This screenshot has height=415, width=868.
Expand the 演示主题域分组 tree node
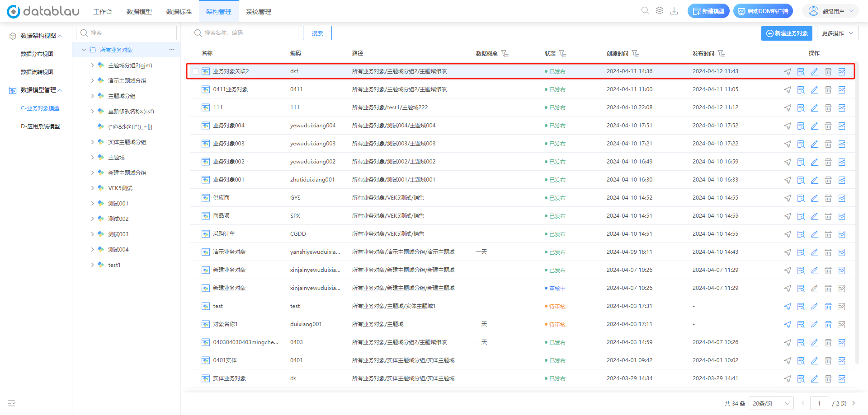(x=92, y=81)
